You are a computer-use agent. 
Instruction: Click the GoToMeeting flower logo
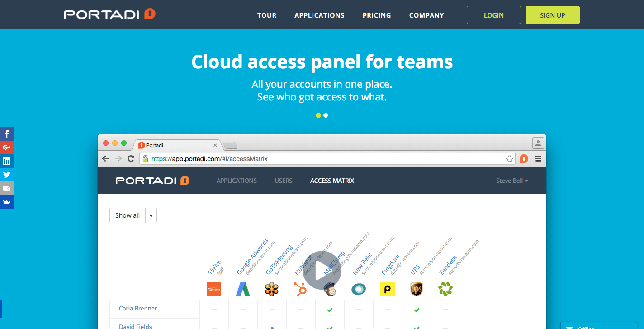(x=272, y=289)
